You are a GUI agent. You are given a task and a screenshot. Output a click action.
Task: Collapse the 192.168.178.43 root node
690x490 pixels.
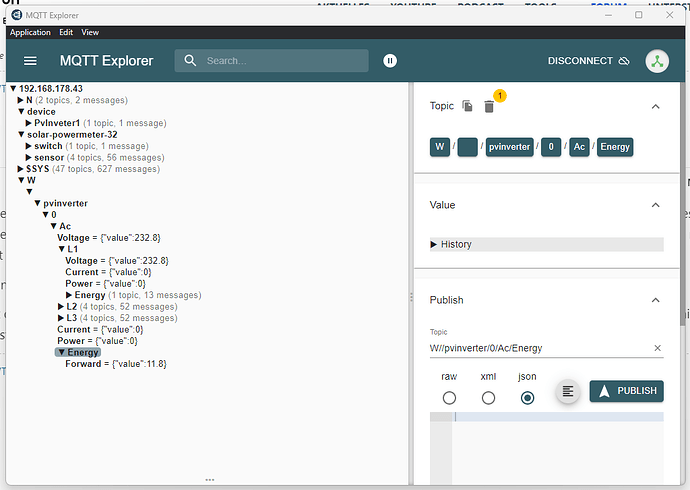[13, 89]
